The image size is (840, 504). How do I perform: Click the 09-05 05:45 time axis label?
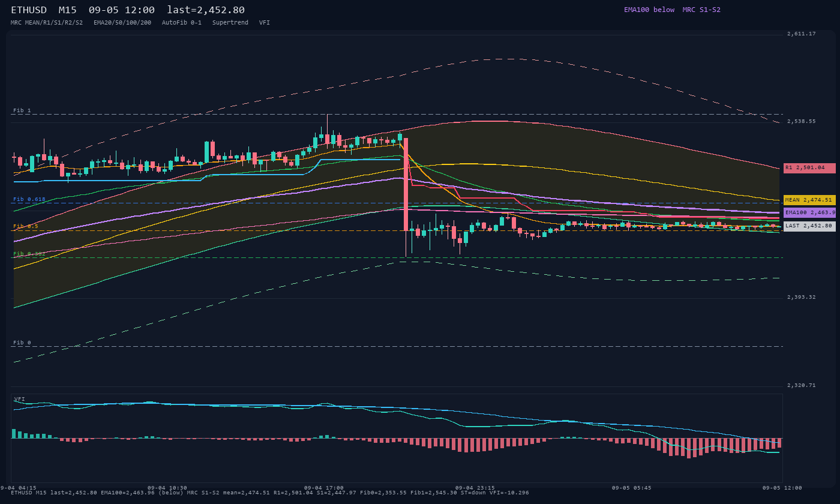click(x=632, y=488)
